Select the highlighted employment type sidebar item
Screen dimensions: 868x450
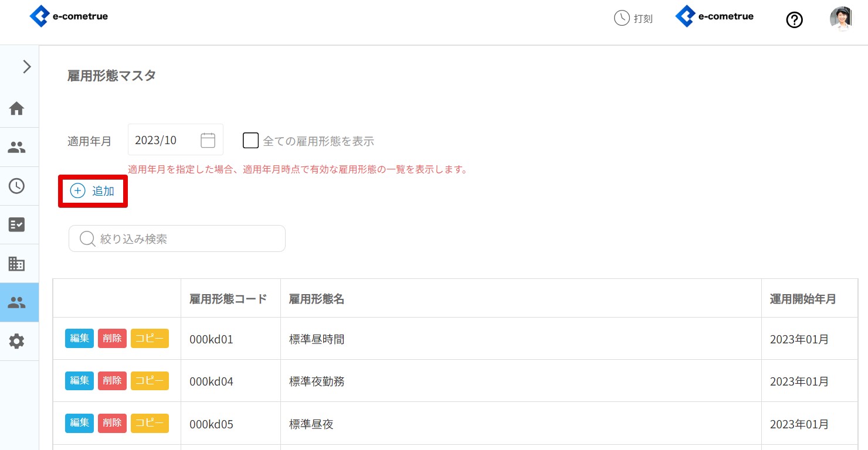tap(16, 302)
